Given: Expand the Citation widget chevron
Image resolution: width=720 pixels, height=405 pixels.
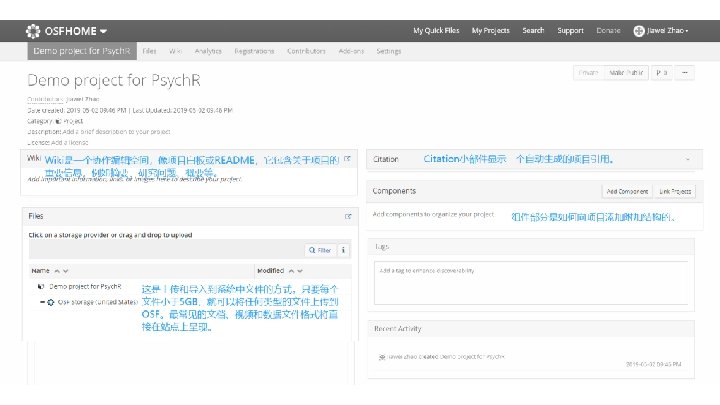Looking at the screenshot, I should (687, 159).
